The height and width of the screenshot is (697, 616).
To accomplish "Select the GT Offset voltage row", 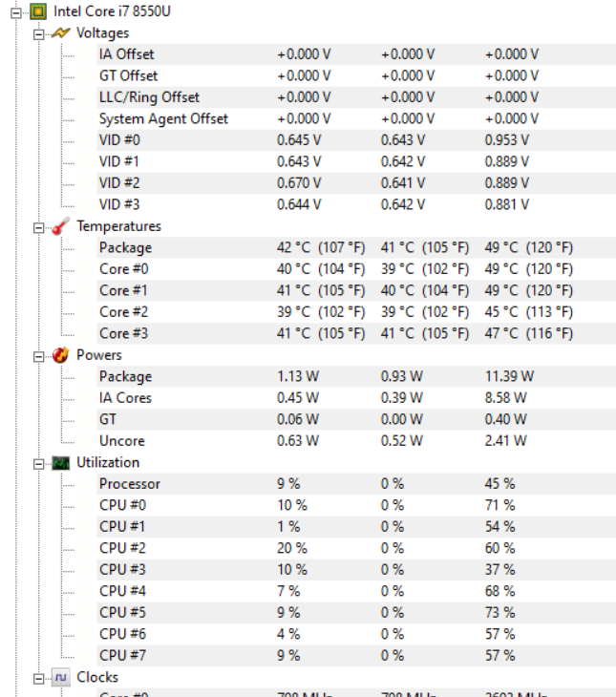I will tap(356, 75).
